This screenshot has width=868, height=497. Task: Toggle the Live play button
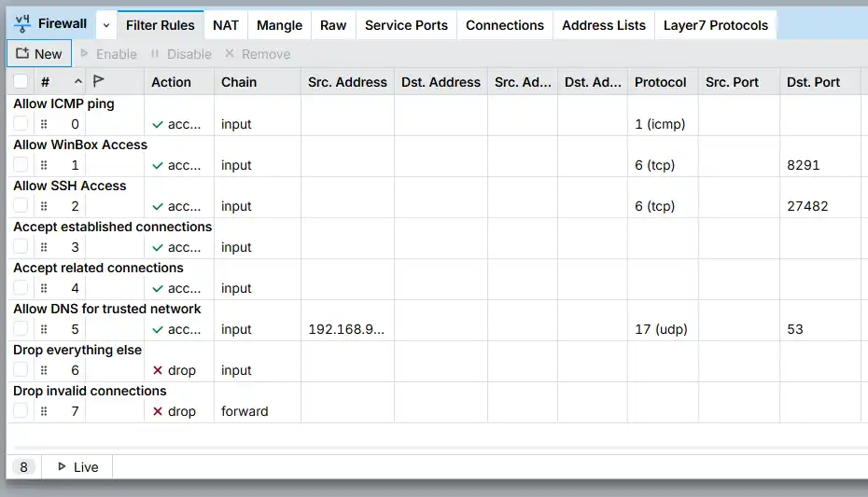[78, 466]
